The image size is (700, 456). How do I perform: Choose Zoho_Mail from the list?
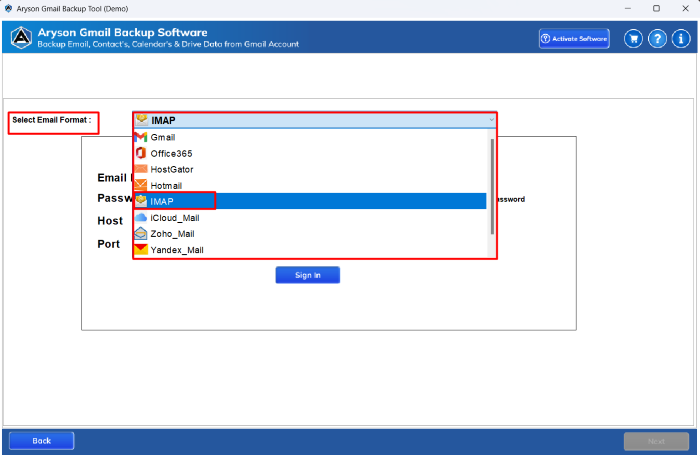[x=310, y=234]
